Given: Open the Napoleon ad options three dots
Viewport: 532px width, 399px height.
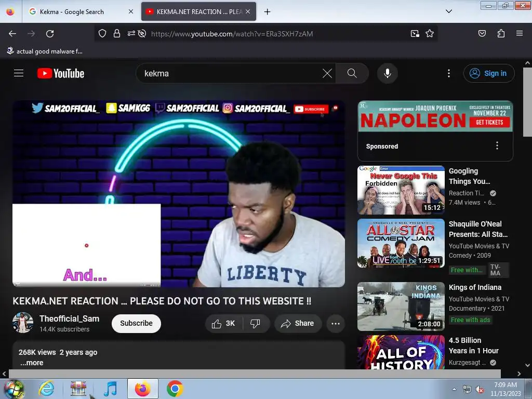Looking at the screenshot, I should (497, 146).
